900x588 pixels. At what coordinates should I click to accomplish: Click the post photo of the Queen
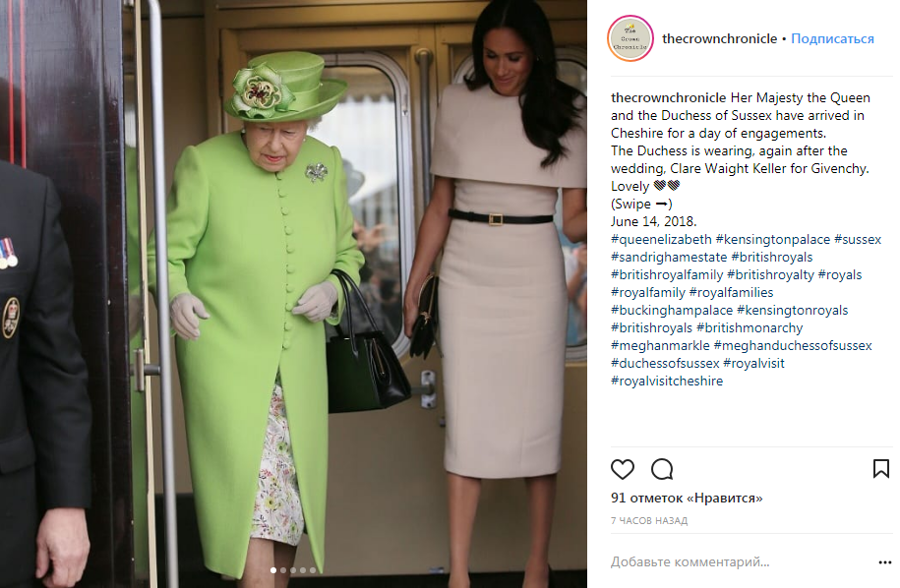[x=293, y=294]
